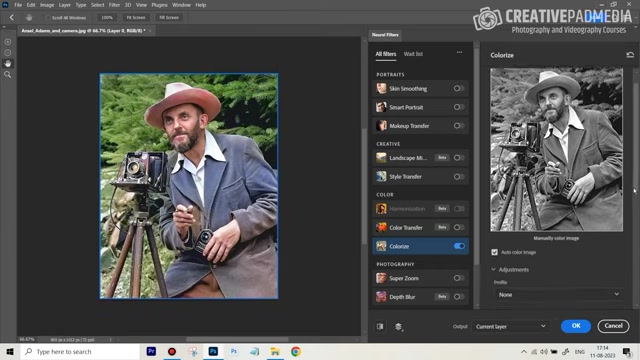Open the Help menu

click(x=200, y=5)
